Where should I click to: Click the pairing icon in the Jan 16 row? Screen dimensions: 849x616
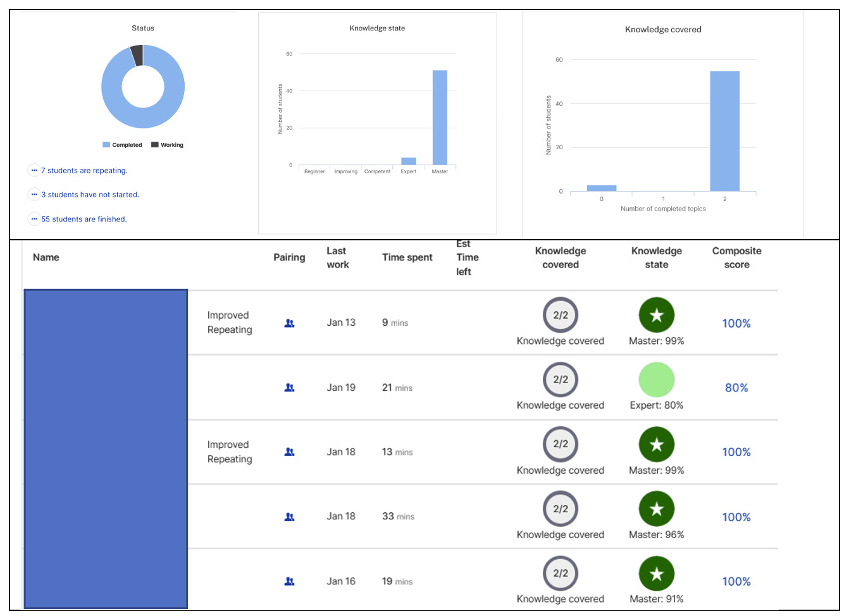[x=289, y=581]
